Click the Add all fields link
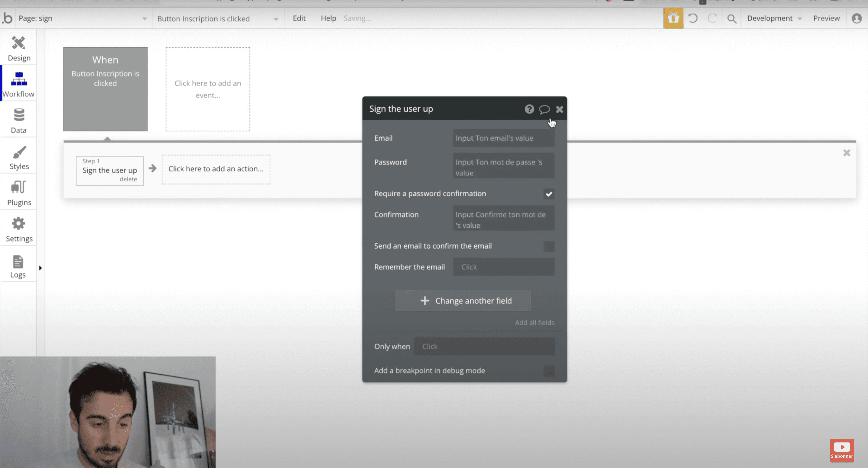This screenshot has height=468, width=868. 534,322
